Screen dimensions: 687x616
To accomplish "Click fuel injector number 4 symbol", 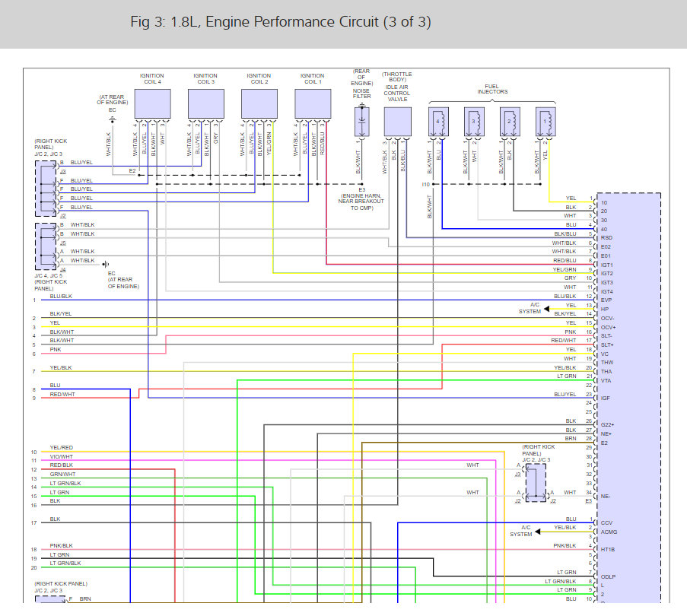I will [438, 121].
